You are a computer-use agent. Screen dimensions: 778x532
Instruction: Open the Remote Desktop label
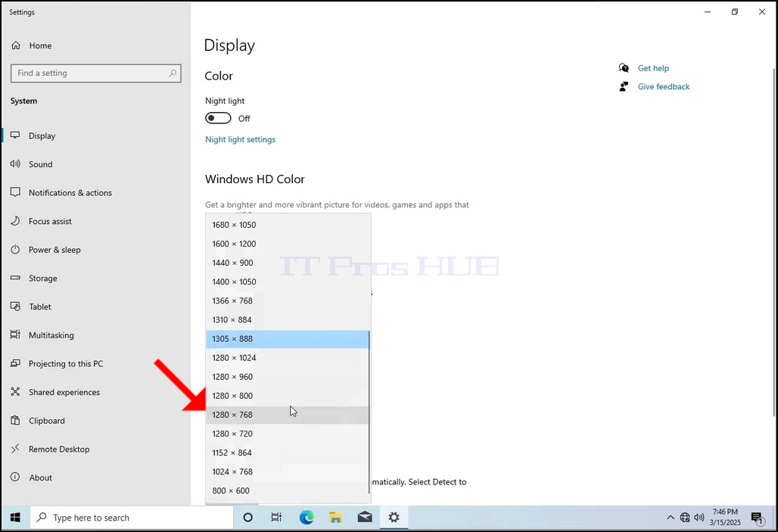tap(59, 449)
